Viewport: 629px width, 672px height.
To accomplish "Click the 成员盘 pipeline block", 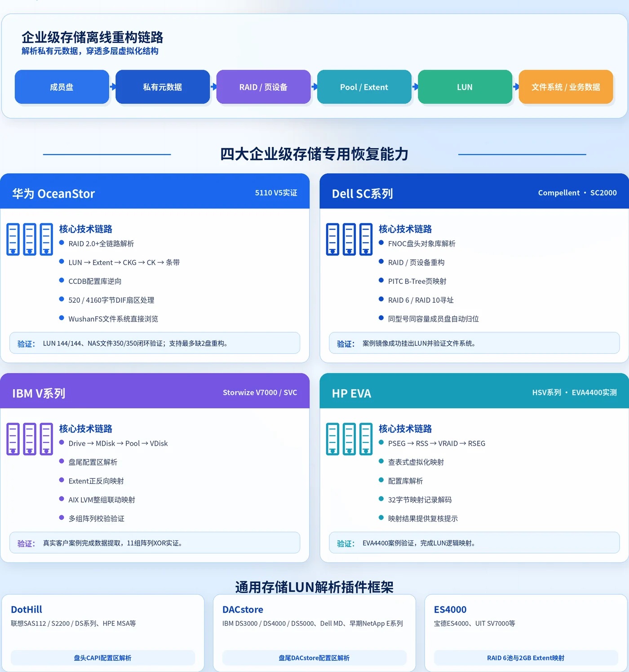I will (62, 87).
